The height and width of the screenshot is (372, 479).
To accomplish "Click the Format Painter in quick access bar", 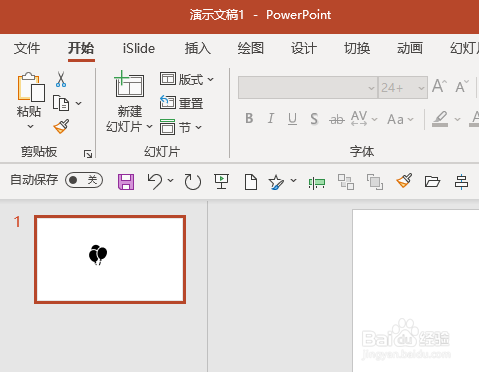I will click(x=404, y=181).
